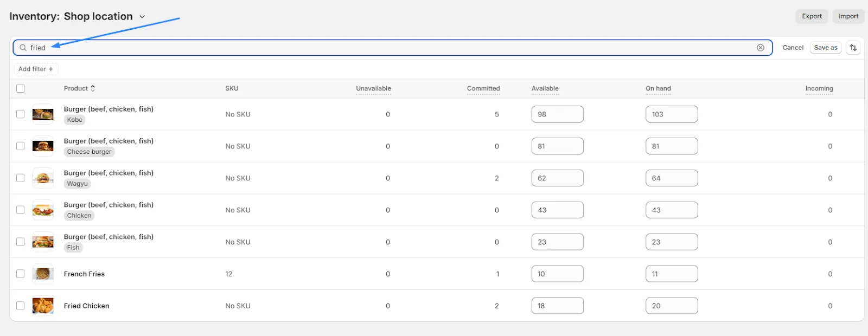This screenshot has width=868, height=336.
Task: Select the Wagyu burger row checkbox
Action: pos(21,178)
